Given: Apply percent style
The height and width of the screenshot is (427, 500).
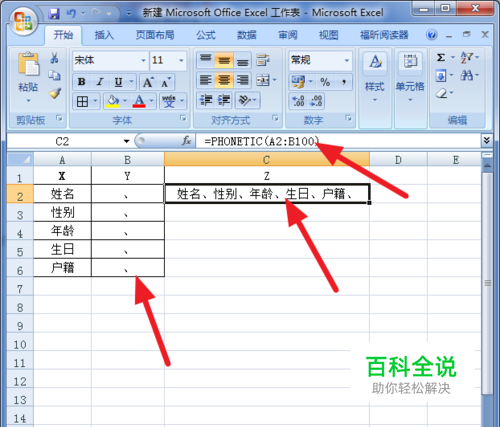Looking at the screenshot, I should [x=325, y=82].
